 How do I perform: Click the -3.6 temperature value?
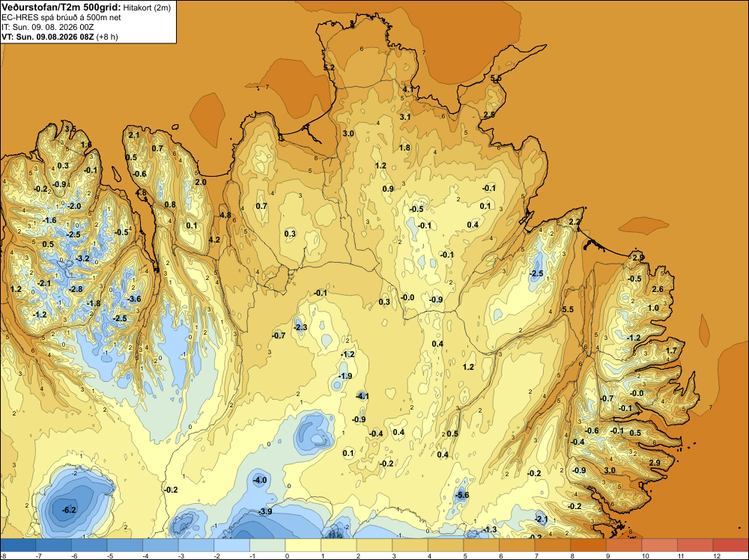click(x=134, y=299)
